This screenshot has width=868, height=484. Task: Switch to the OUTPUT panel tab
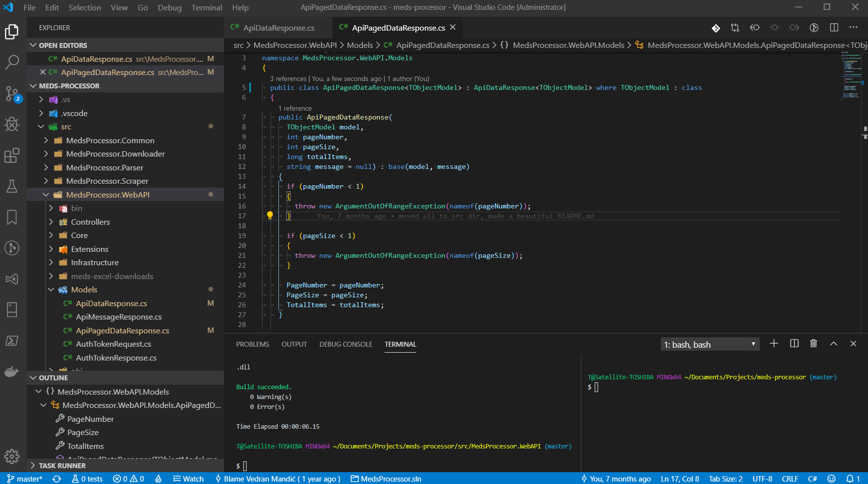294,344
